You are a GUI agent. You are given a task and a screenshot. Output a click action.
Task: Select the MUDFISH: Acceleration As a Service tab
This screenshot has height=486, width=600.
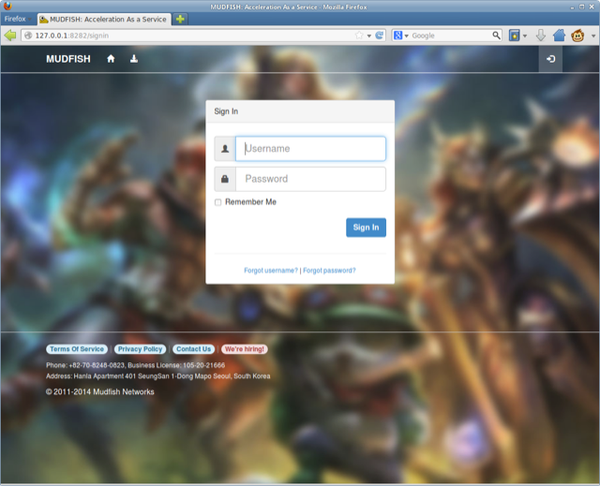[104, 19]
